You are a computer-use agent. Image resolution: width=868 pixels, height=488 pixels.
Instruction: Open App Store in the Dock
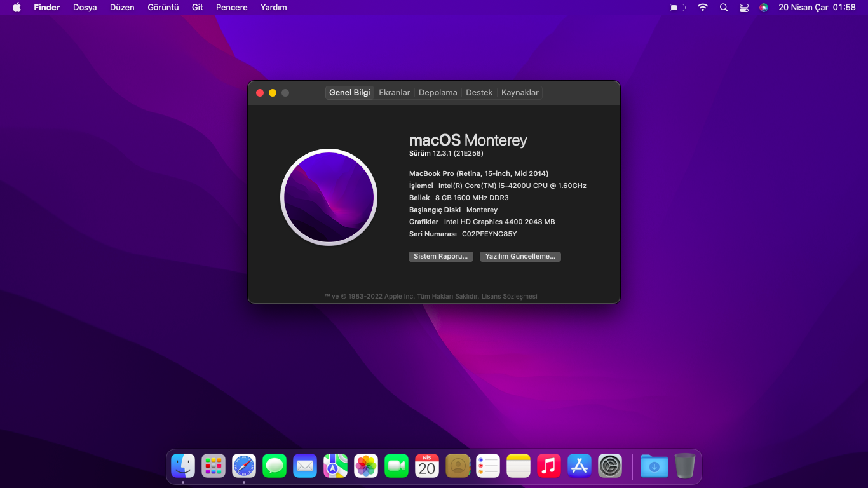[580, 466]
